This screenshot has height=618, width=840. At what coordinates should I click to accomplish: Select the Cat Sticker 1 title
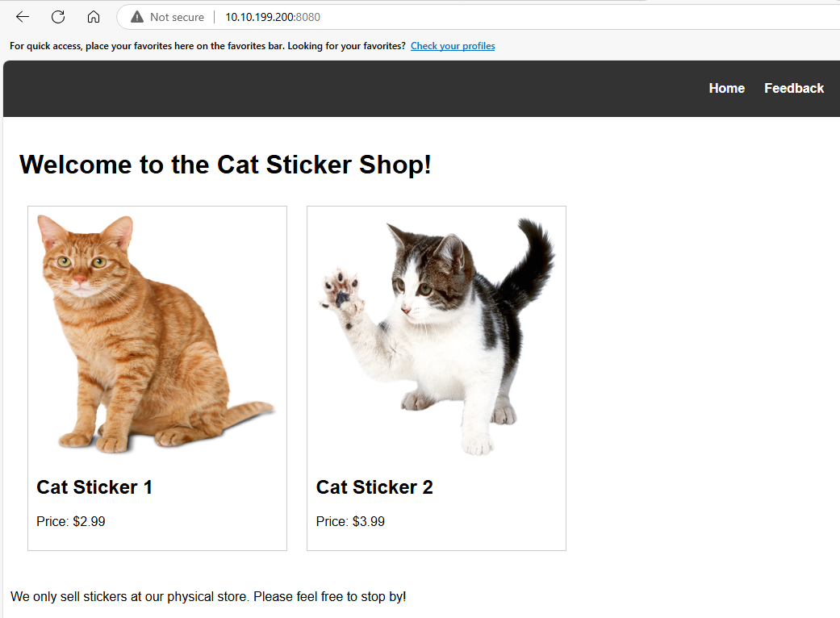pyautogui.click(x=94, y=487)
